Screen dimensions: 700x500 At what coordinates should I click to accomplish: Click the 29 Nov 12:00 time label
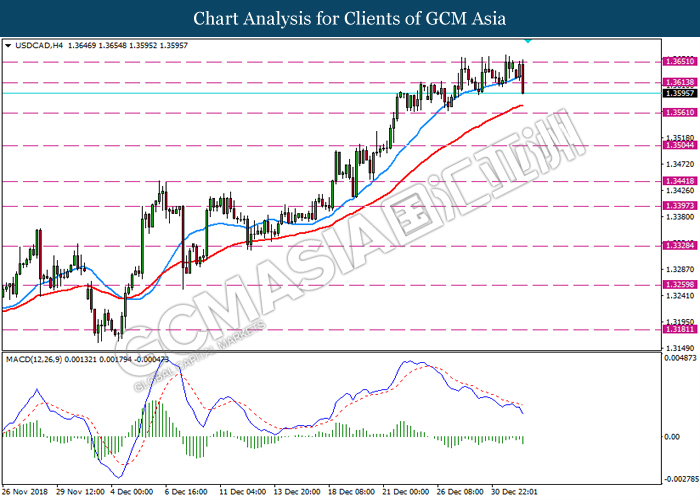click(80, 492)
